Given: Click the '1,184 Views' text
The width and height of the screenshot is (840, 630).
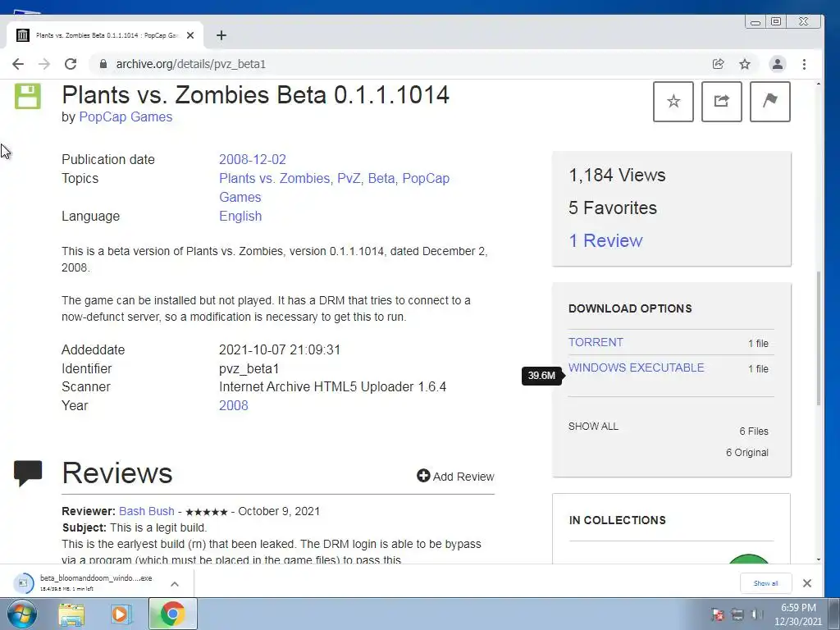Looking at the screenshot, I should tap(617, 176).
